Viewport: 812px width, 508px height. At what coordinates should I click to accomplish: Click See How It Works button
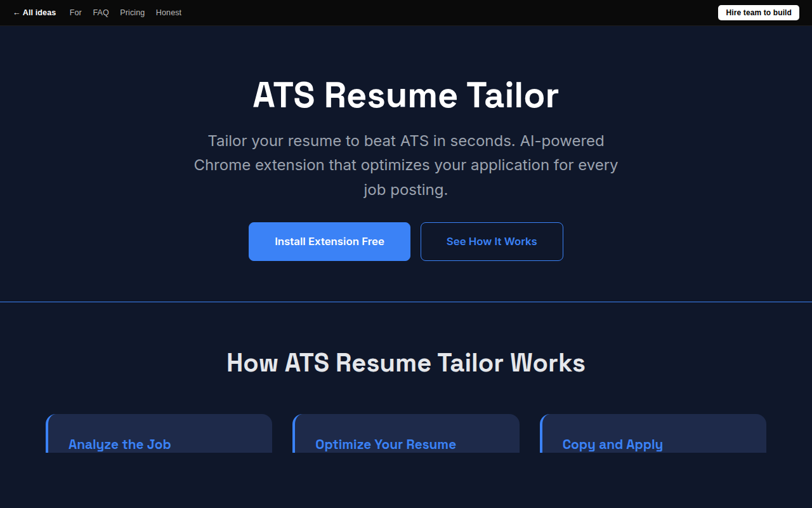492,241
